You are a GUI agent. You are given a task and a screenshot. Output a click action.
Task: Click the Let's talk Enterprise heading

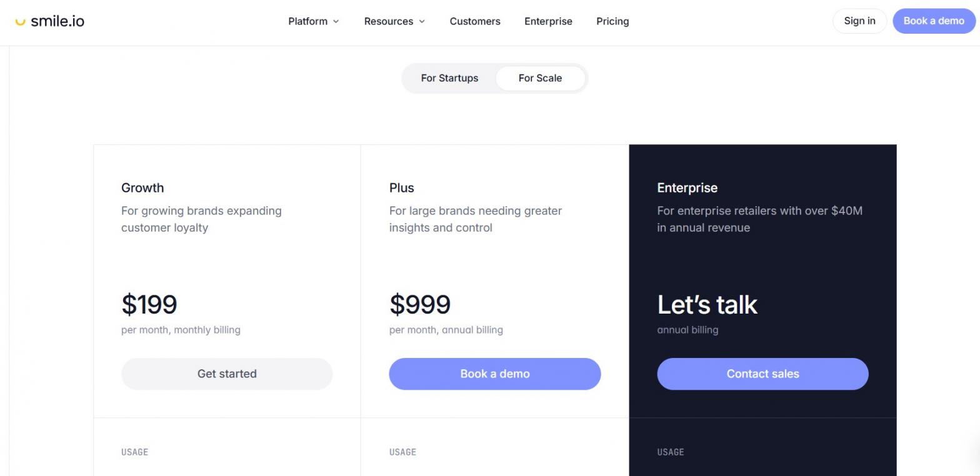pyautogui.click(x=707, y=305)
